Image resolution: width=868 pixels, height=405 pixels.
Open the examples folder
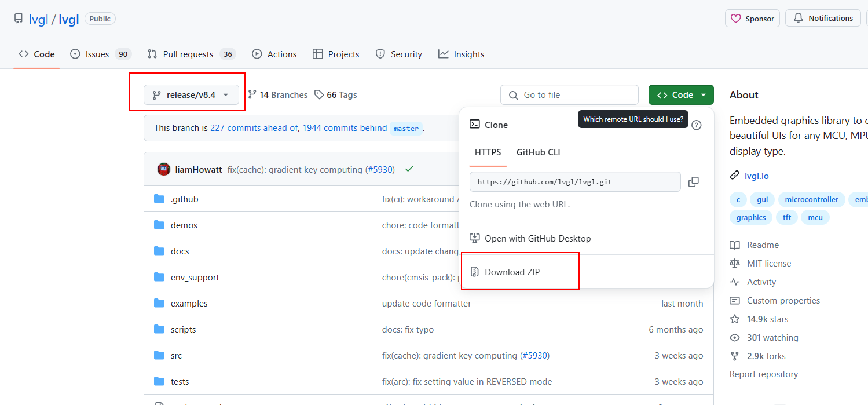(x=189, y=304)
